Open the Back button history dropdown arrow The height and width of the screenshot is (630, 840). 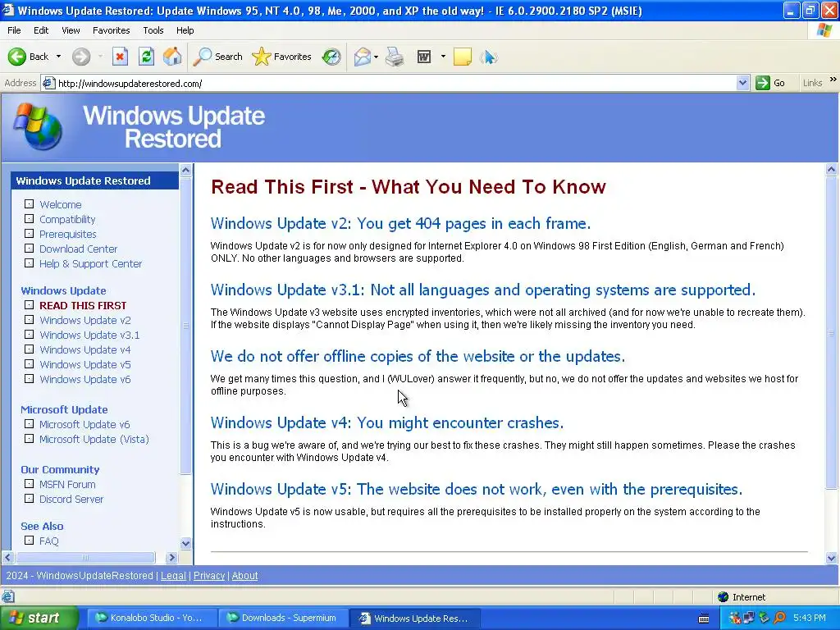point(58,57)
